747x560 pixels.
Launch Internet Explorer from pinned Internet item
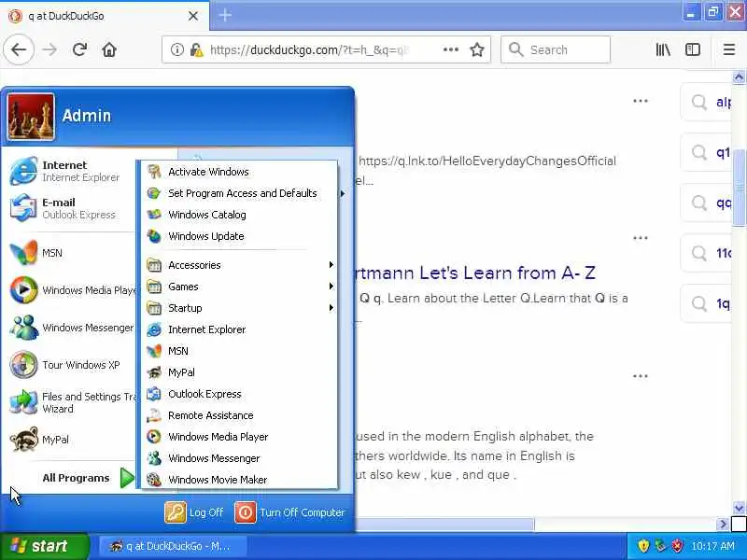(x=72, y=171)
